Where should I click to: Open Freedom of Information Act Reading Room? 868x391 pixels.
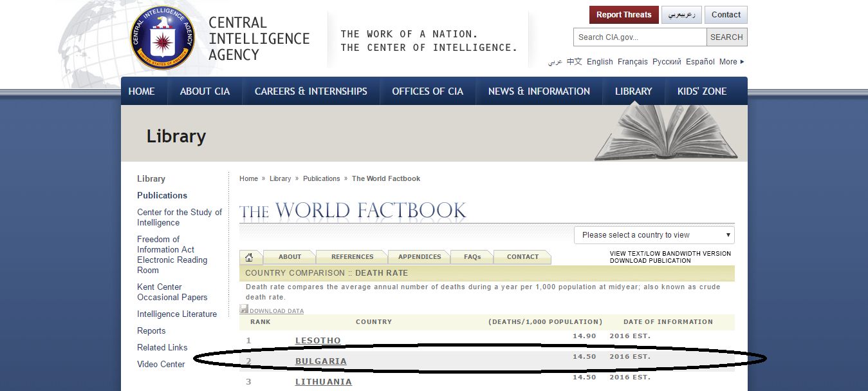point(172,255)
